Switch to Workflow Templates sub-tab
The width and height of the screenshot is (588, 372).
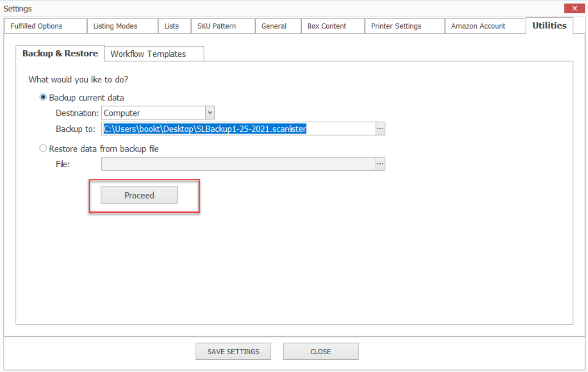click(148, 54)
